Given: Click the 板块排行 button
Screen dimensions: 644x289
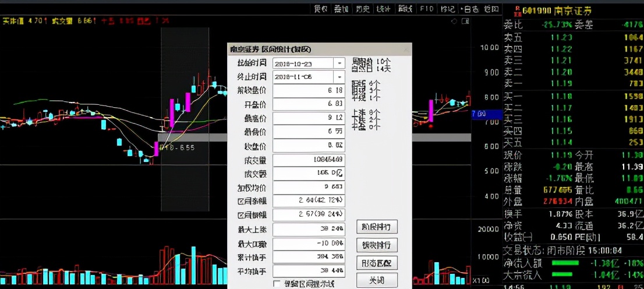Looking at the screenshot, I should (377, 245).
